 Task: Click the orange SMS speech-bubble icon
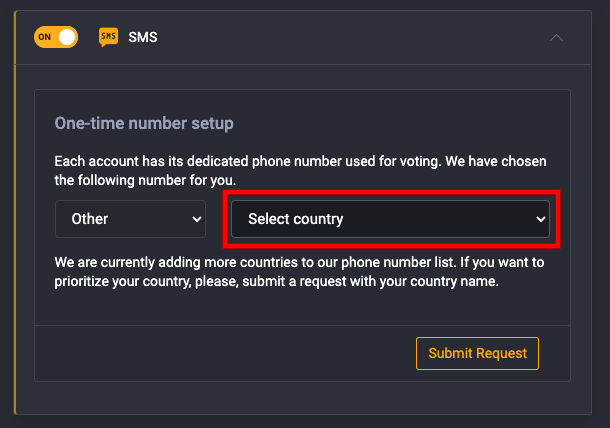coord(109,37)
